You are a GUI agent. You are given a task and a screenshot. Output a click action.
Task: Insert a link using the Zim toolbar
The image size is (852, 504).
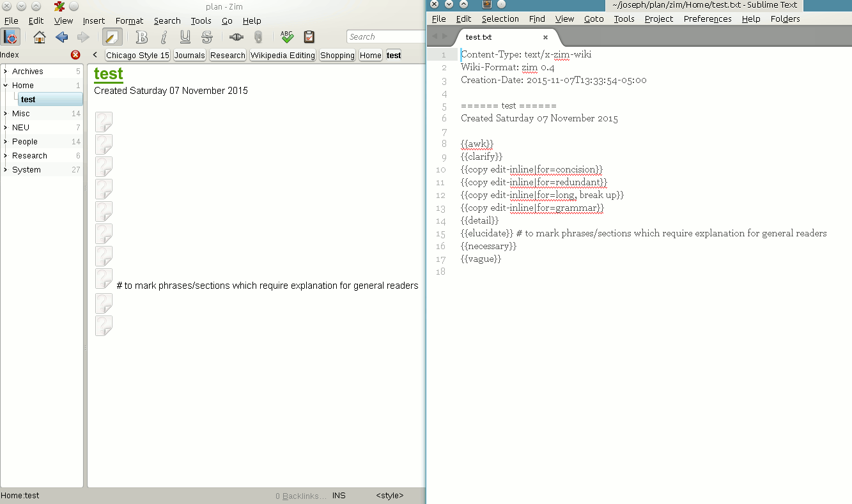pyautogui.click(x=236, y=37)
